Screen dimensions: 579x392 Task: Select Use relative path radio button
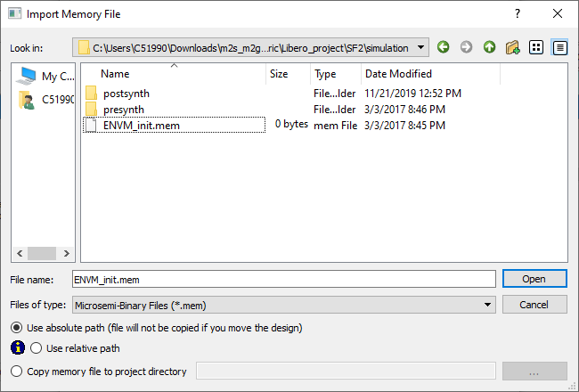point(37,348)
